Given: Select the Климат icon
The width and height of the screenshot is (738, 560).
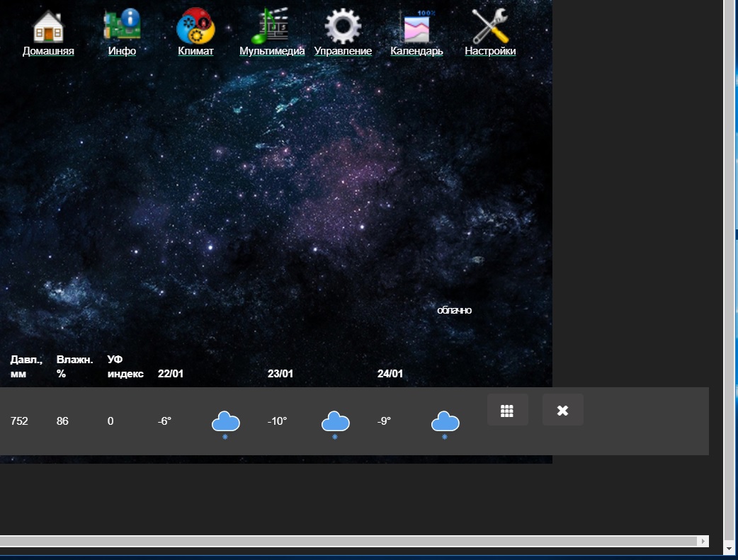Looking at the screenshot, I should click(x=195, y=26).
